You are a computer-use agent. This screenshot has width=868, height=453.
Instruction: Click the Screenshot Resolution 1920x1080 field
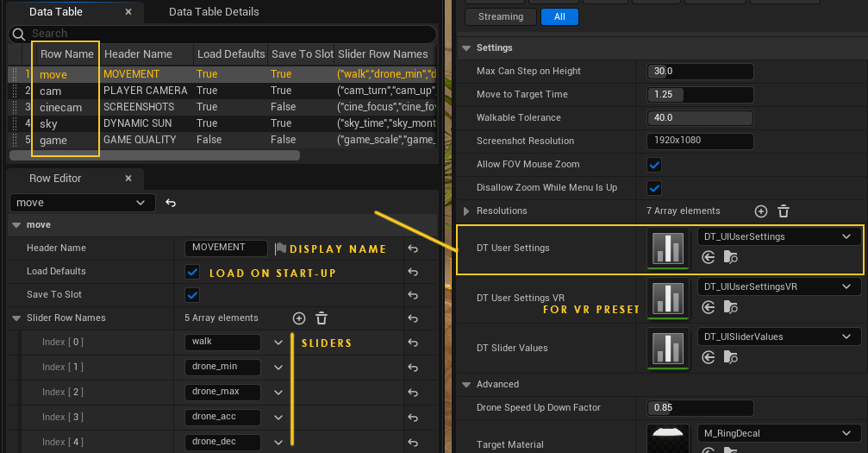[700, 141]
